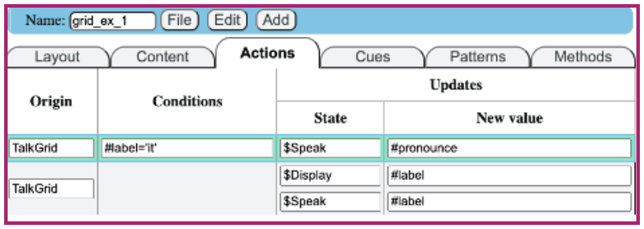Open the Patterns tab
This screenshot has width=644, height=229.
[478, 56]
